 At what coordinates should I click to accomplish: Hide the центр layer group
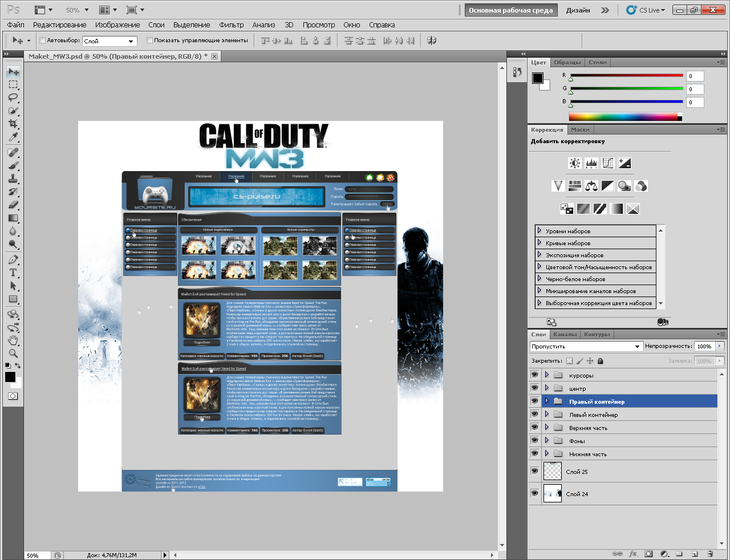[534, 388]
